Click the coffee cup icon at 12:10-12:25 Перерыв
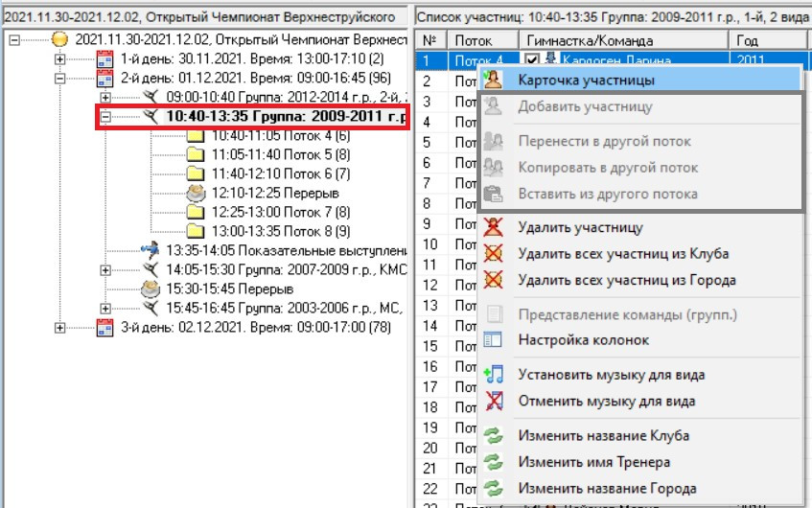This screenshot has width=812, height=508. pyautogui.click(x=196, y=193)
